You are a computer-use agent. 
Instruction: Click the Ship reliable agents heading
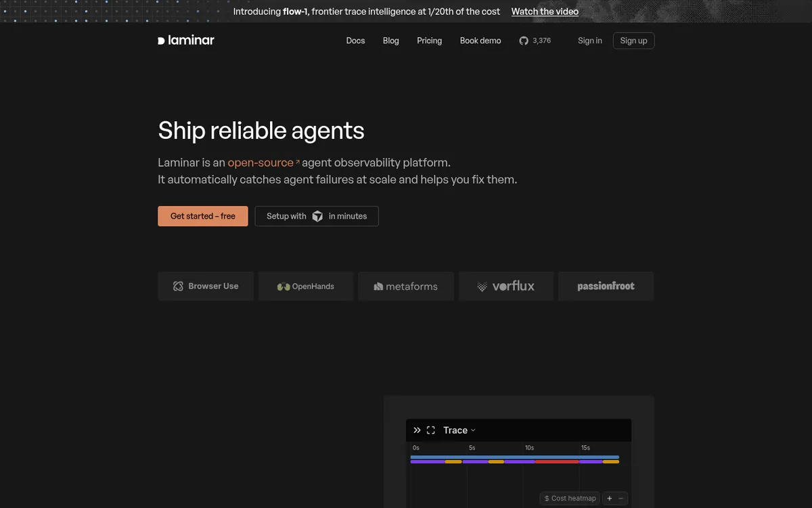pyautogui.click(x=261, y=130)
